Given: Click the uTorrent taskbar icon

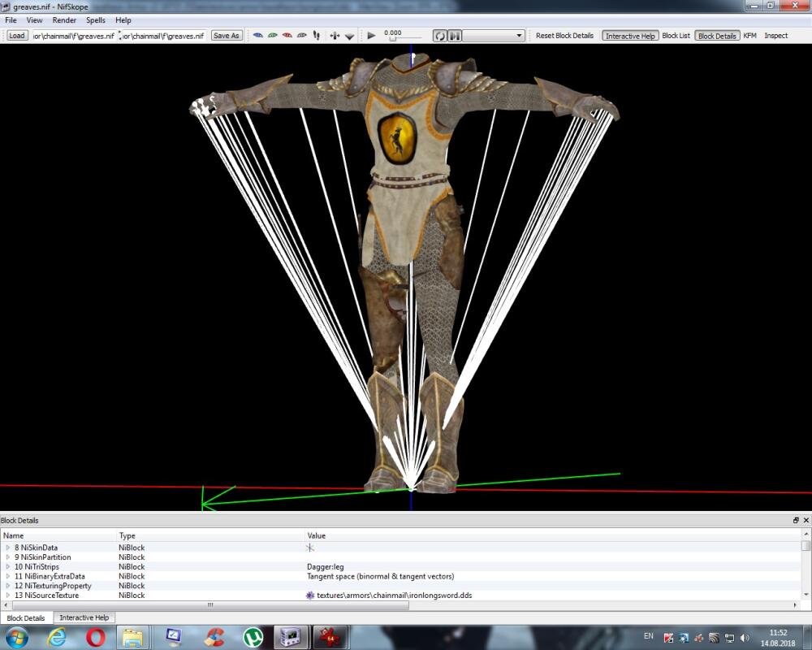Looking at the screenshot, I should 253,637.
